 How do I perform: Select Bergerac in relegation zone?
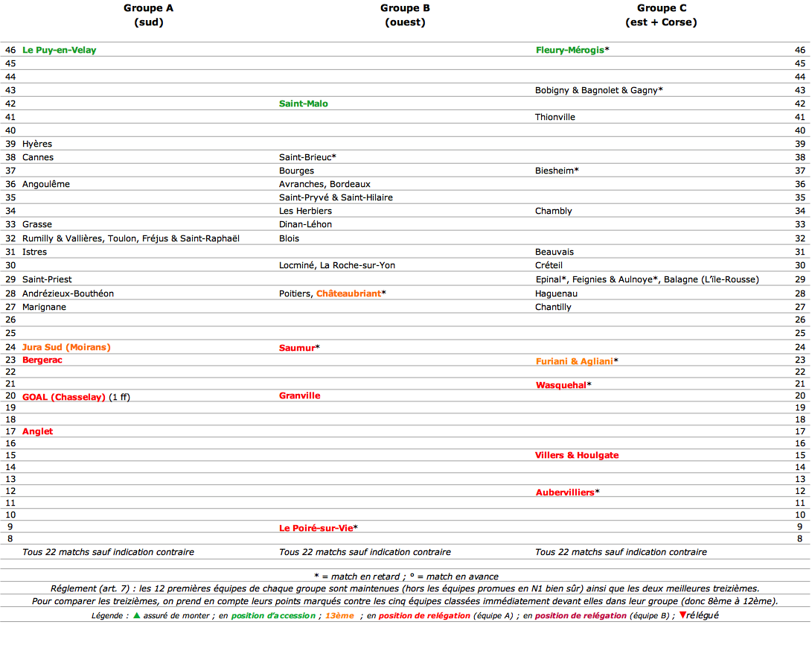[x=42, y=360]
